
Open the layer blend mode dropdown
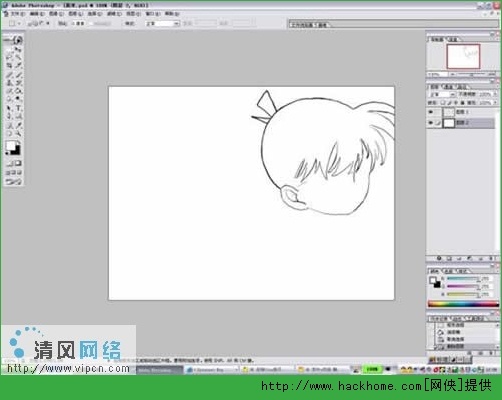click(x=442, y=94)
